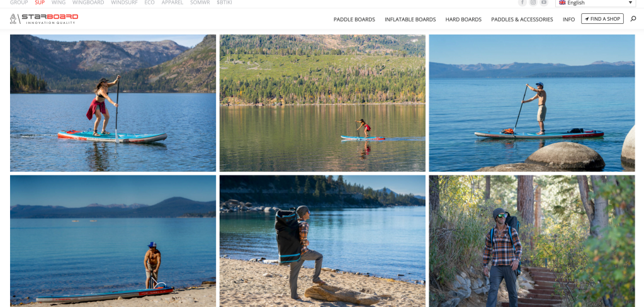Click the search magnifier icon
644x307 pixels.
633,19
